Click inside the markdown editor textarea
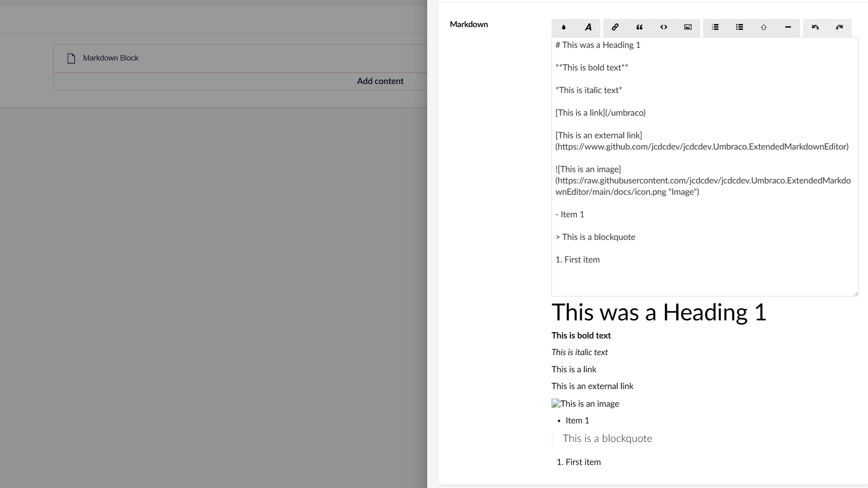The width and height of the screenshot is (868, 488). [x=701, y=181]
